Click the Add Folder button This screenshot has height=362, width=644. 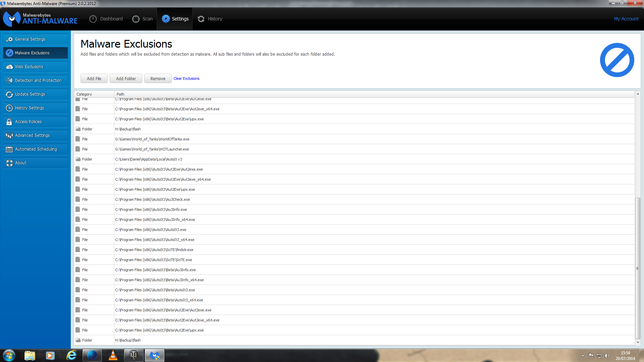[126, 78]
